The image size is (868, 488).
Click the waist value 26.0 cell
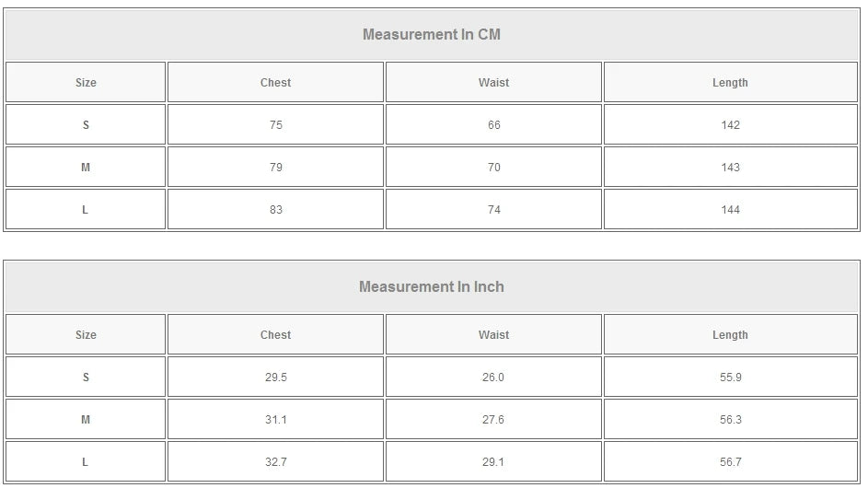493,378
